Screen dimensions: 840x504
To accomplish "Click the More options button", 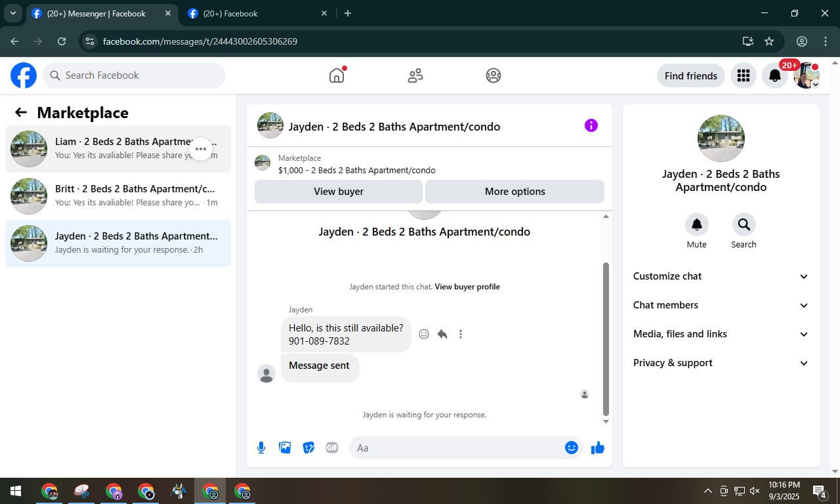I will pyautogui.click(x=515, y=192).
